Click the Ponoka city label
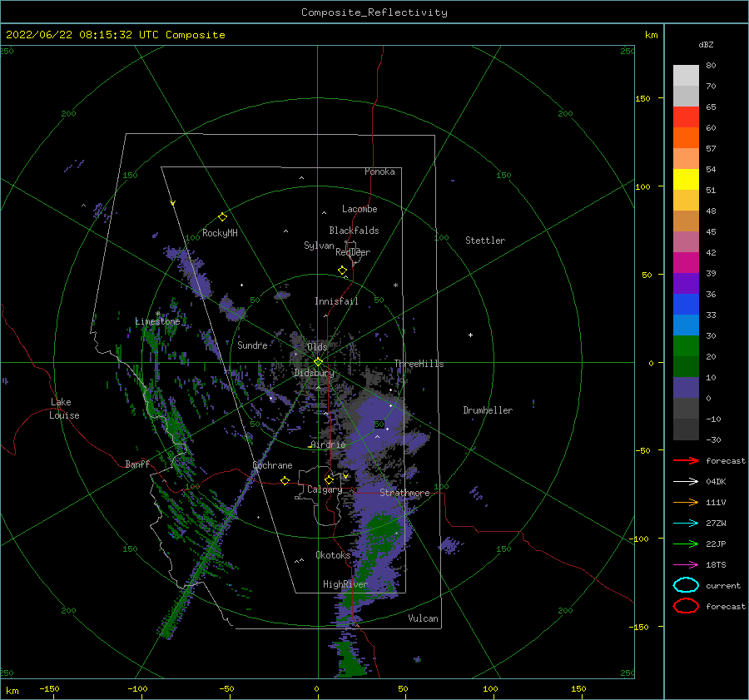 click(379, 171)
